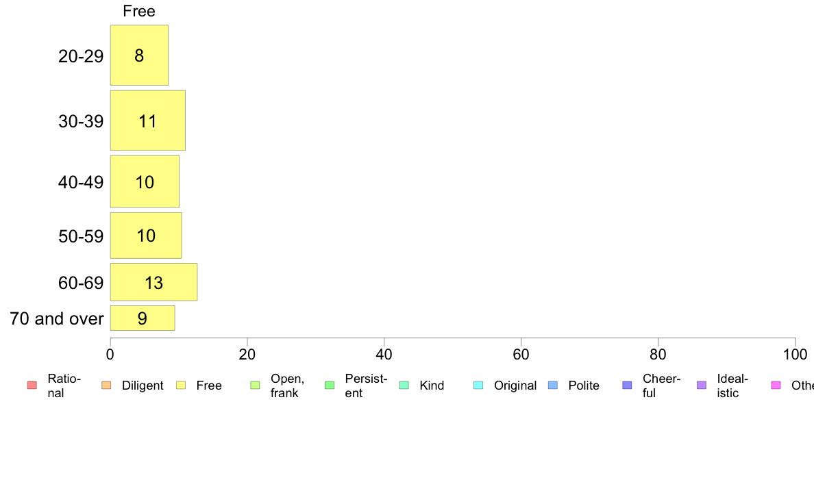
Task: Click the 100 tick on the x-axis
Action: [x=795, y=354]
